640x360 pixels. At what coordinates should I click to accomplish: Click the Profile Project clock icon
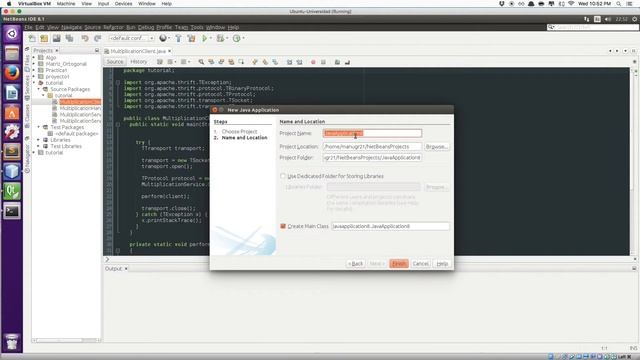tap(236, 38)
